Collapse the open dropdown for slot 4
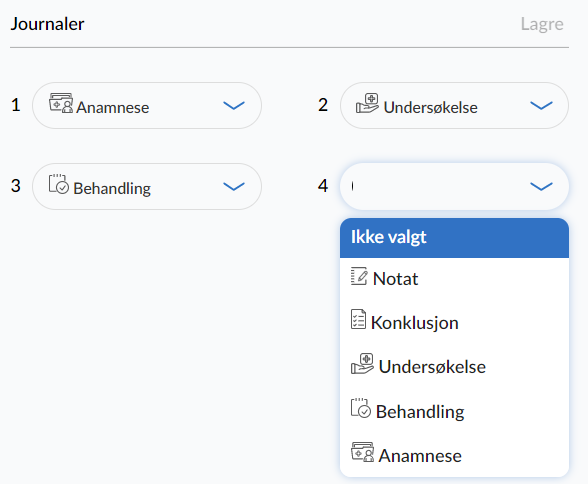 (541, 186)
